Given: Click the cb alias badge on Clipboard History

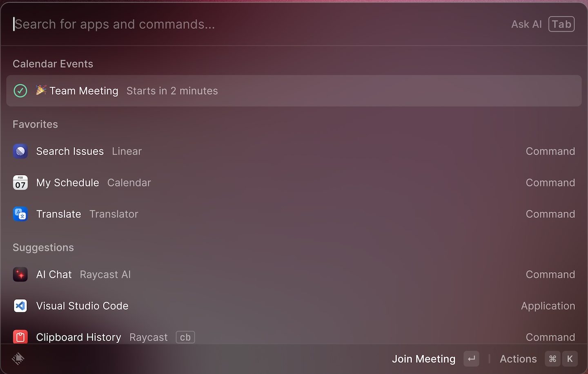Looking at the screenshot, I should point(185,337).
